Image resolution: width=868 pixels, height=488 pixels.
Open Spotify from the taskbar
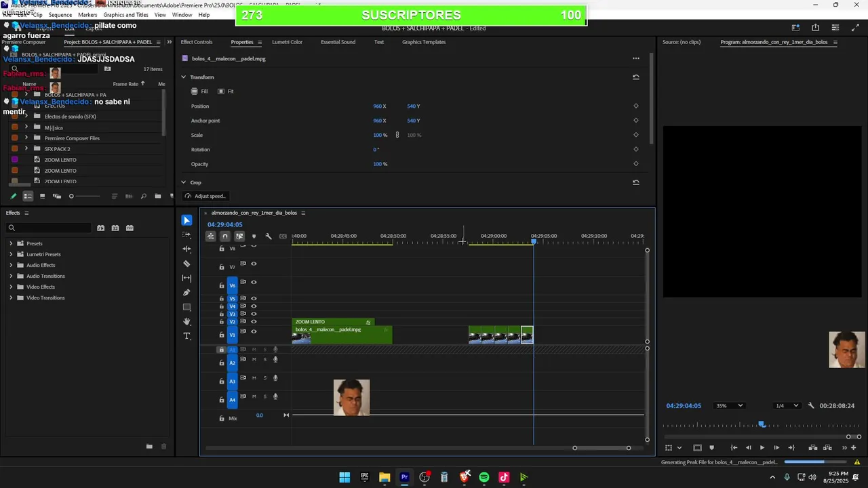coord(484,477)
